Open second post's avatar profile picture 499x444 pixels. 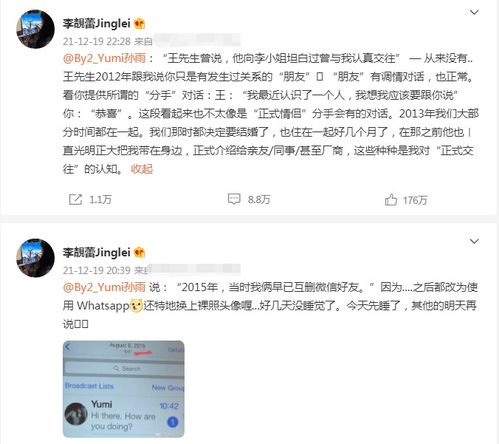35,258
